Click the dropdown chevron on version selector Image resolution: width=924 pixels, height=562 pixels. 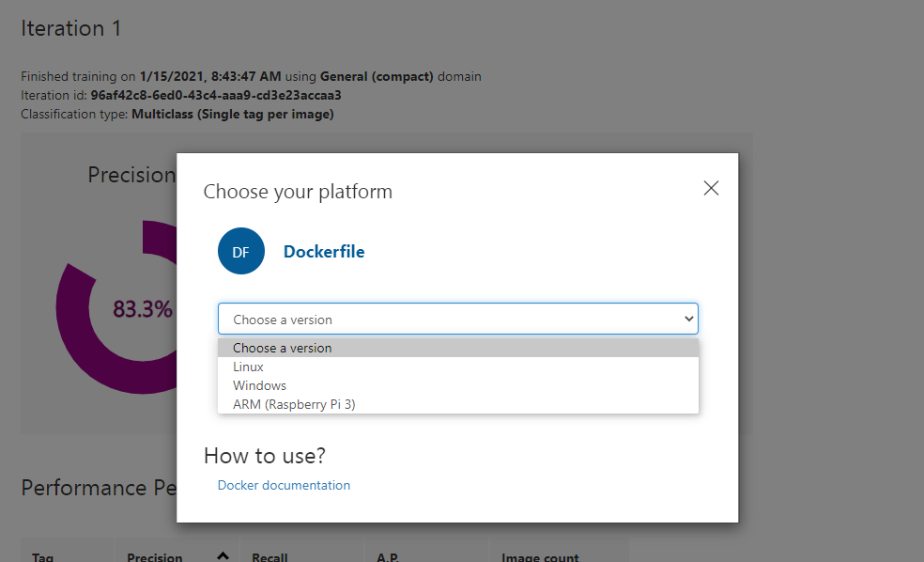(x=687, y=319)
